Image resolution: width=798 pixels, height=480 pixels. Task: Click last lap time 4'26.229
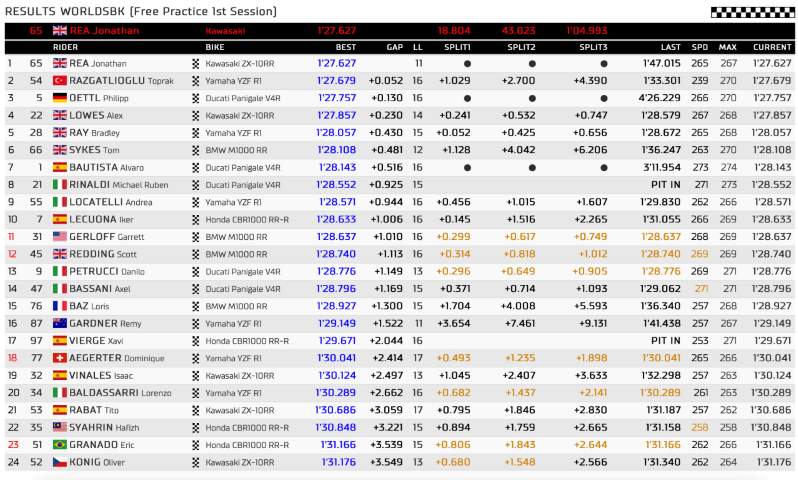pos(660,98)
